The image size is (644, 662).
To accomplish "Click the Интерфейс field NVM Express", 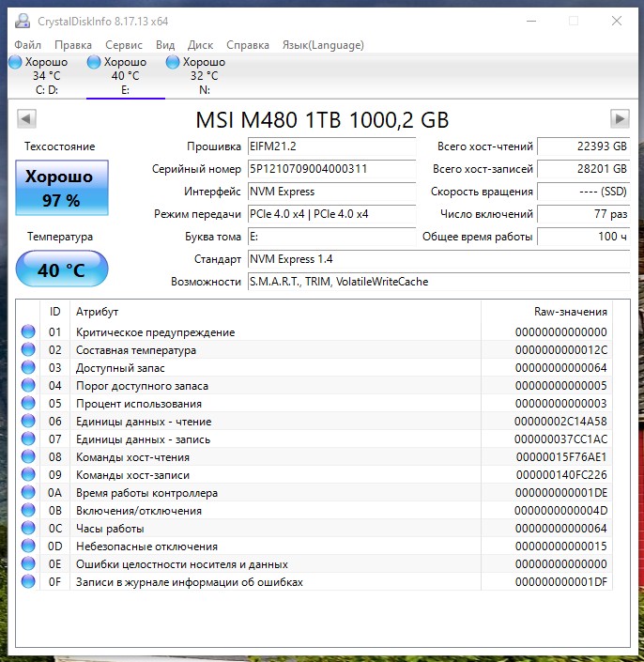I will [x=331, y=192].
